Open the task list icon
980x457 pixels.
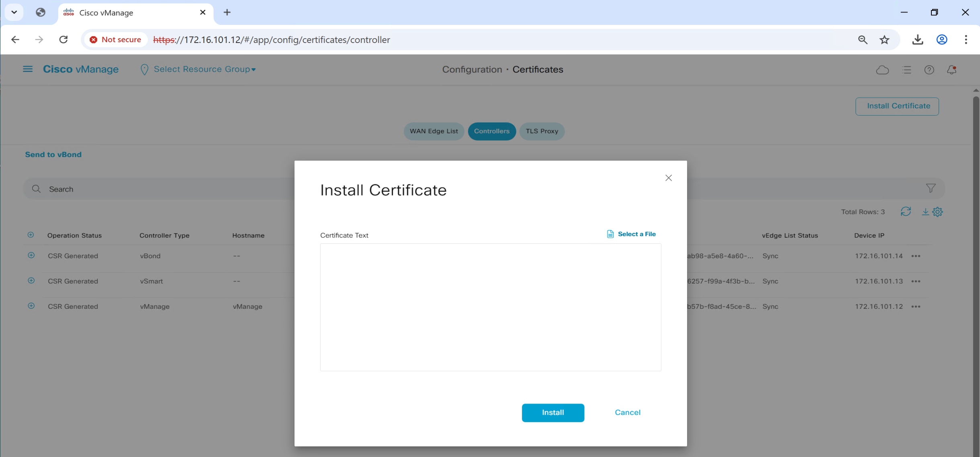pyautogui.click(x=906, y=70)
